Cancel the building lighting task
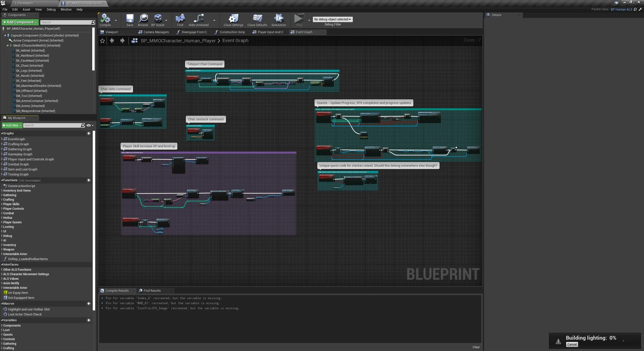This screenshot has height=351, width=644. coord(572,344)
